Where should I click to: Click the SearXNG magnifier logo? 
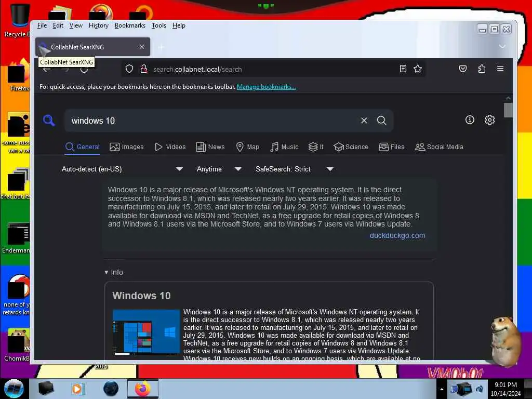coord(49,120)
